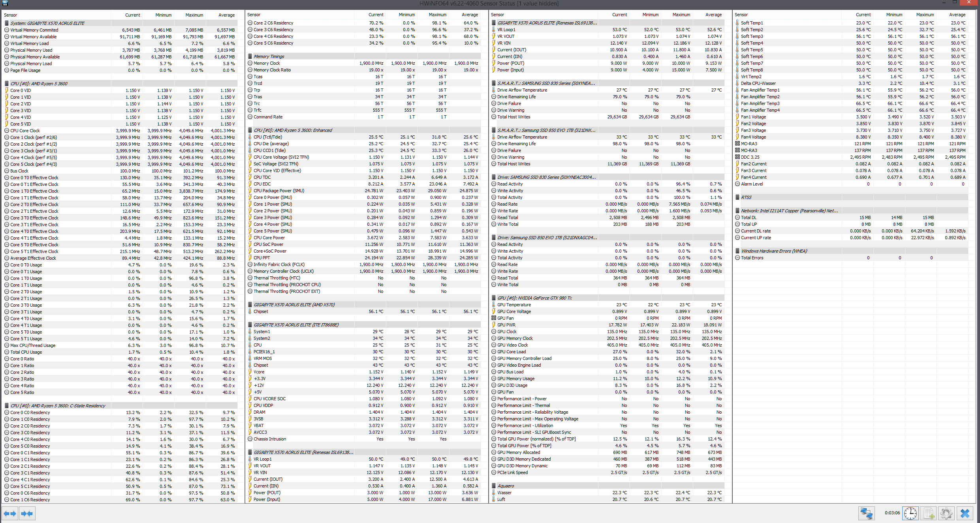Screen dimensions: 980x523
Task: Select the DRAM voltage row
Action: 364,412
